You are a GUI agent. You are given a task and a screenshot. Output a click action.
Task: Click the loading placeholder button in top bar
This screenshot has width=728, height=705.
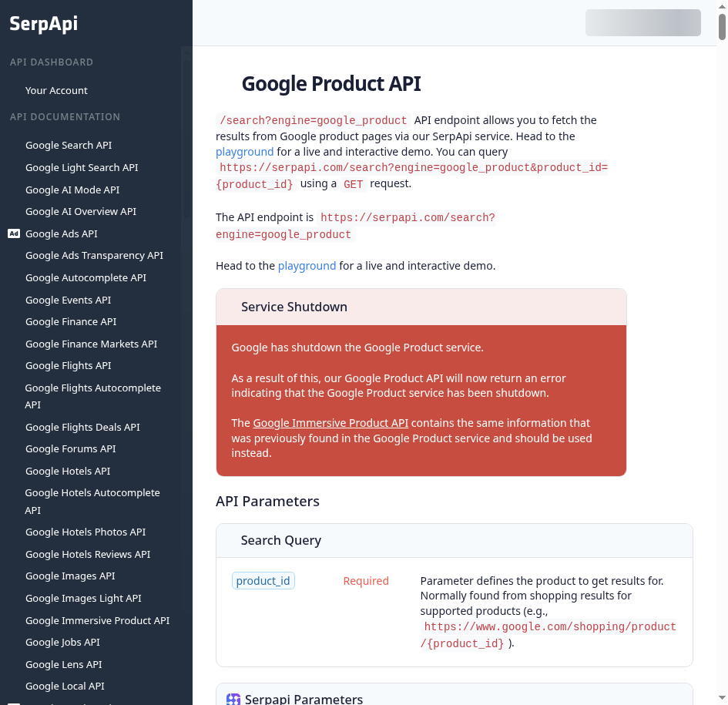point(643,23)
